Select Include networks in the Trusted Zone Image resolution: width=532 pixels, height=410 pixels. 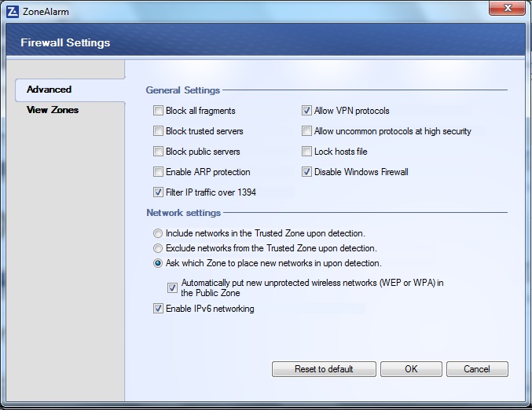(x=158, y=233)
